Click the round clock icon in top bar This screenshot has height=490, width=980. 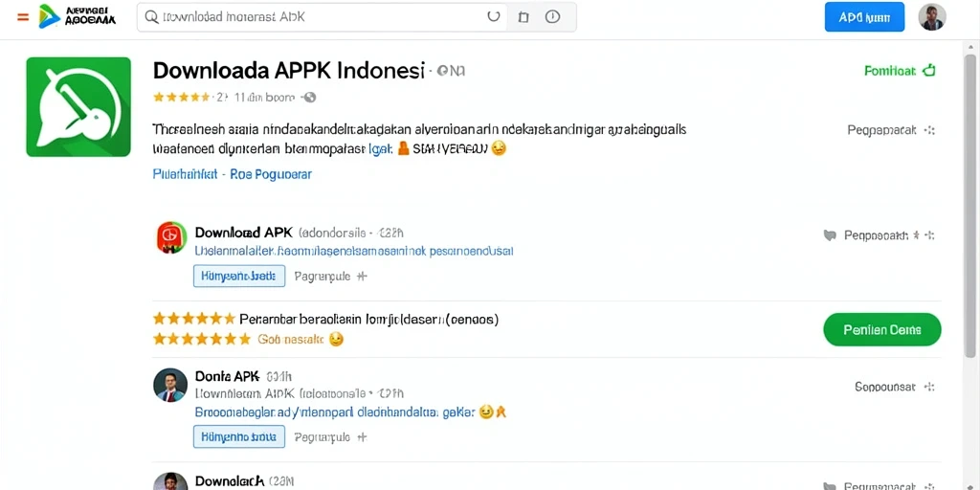coord(552,17)
